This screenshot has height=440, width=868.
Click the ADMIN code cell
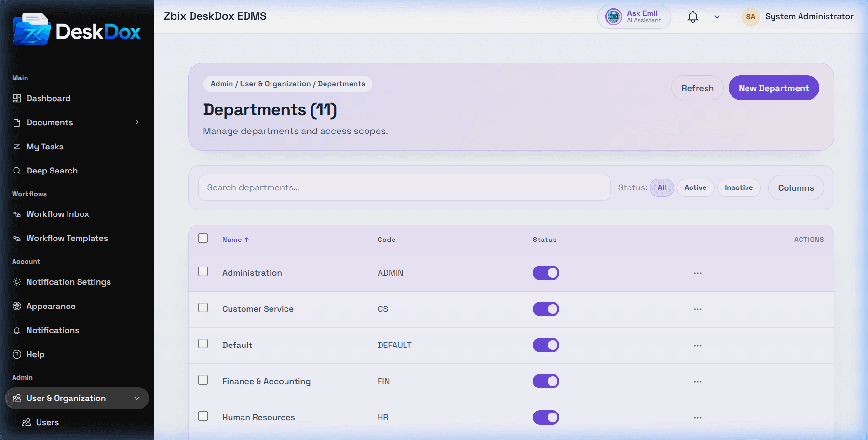390,273
